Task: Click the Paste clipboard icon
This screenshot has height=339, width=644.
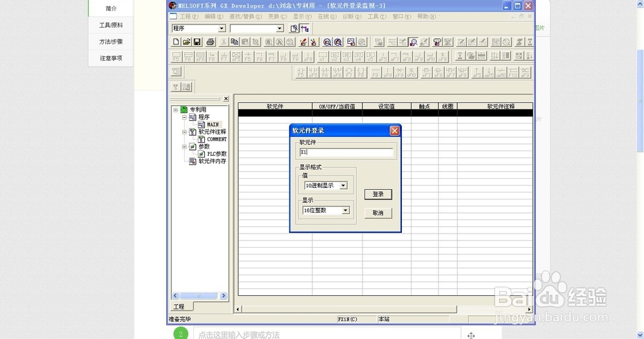Action: pyautogui.click(x=245, y=42)
